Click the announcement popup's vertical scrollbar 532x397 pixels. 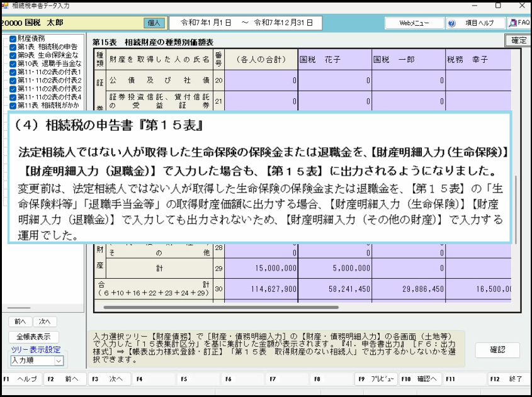coord(516,210)
